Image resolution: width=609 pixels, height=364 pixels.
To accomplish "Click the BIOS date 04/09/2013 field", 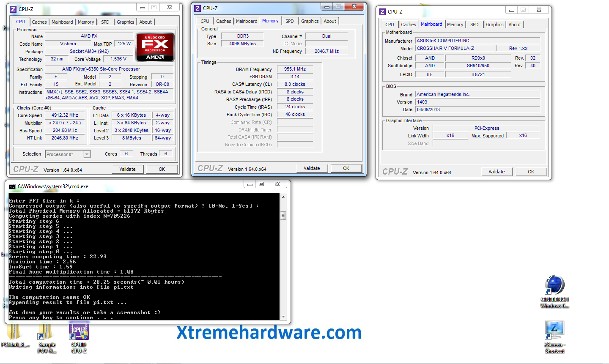I will point(477,109).
